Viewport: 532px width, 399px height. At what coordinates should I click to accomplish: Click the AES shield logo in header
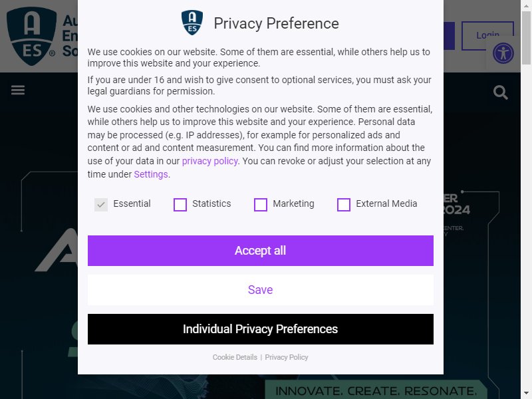(x=31, y=36)
